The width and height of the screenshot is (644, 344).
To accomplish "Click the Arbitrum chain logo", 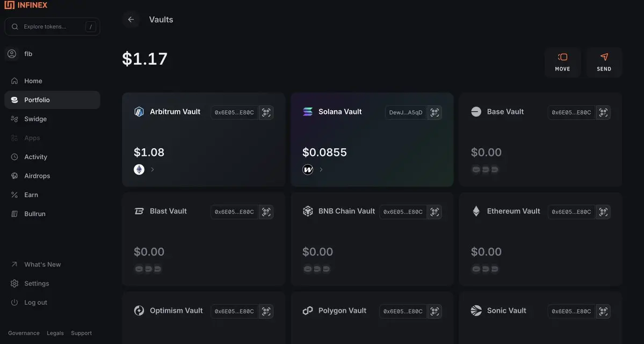I will point(139,112).
